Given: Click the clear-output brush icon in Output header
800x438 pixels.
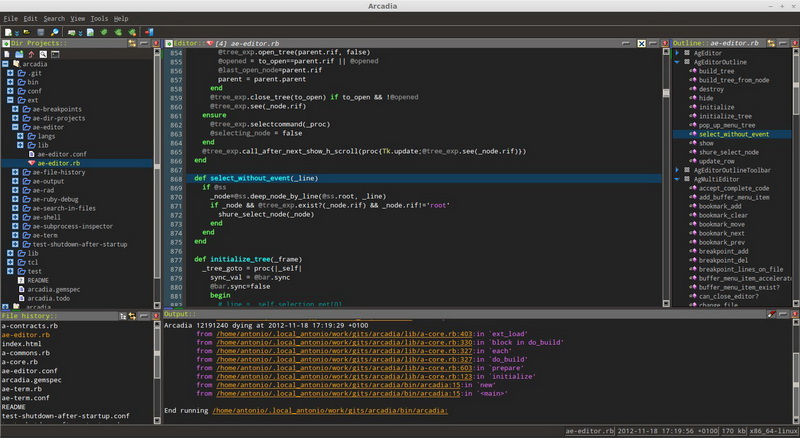Looking at the screenshot, I should [x=771, y=314].
